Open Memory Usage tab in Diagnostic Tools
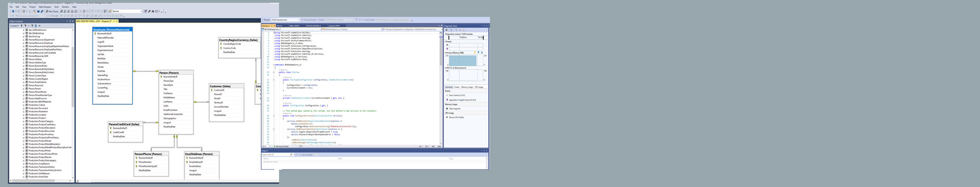Screen dimensions: 980x187 coord(467,87)
